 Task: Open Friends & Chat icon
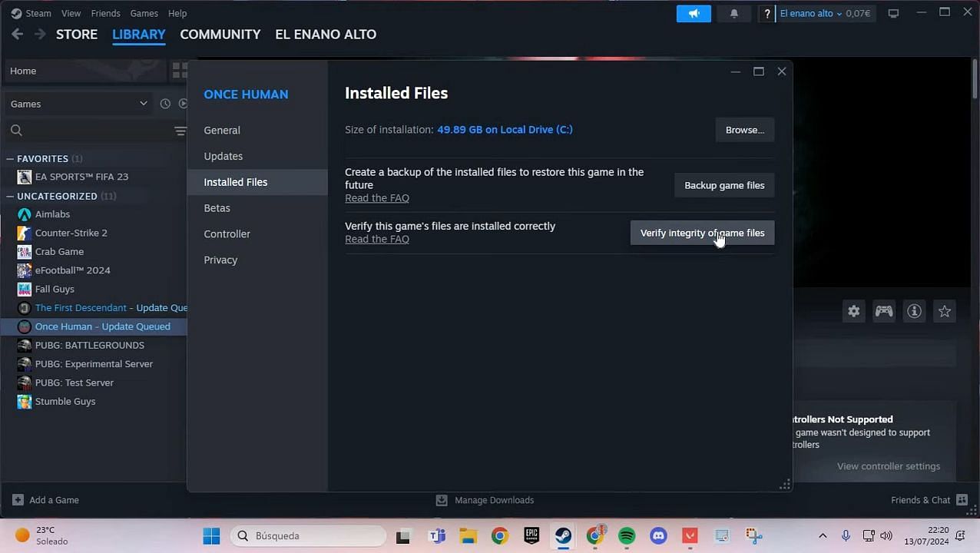coord(962,500)
